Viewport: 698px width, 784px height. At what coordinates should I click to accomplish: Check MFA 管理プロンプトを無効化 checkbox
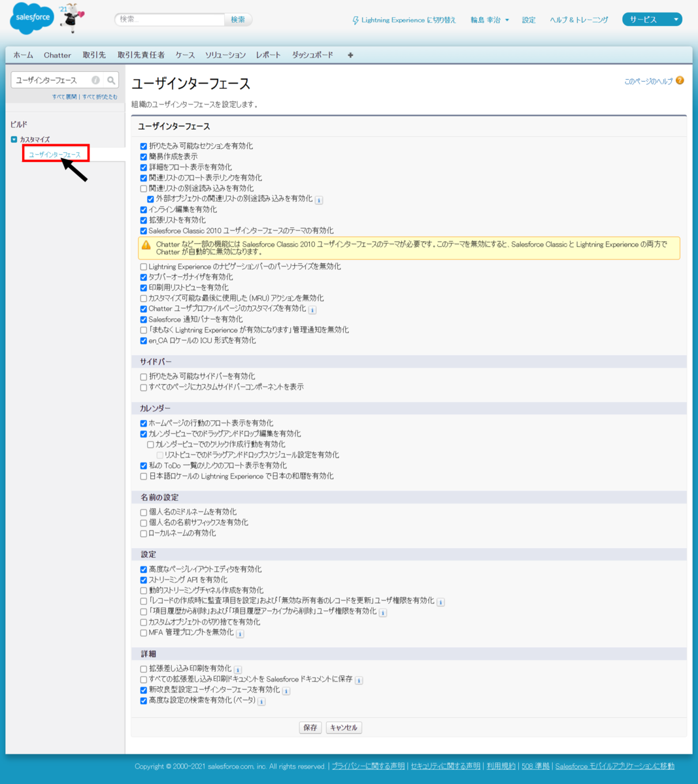pos(144,633)
